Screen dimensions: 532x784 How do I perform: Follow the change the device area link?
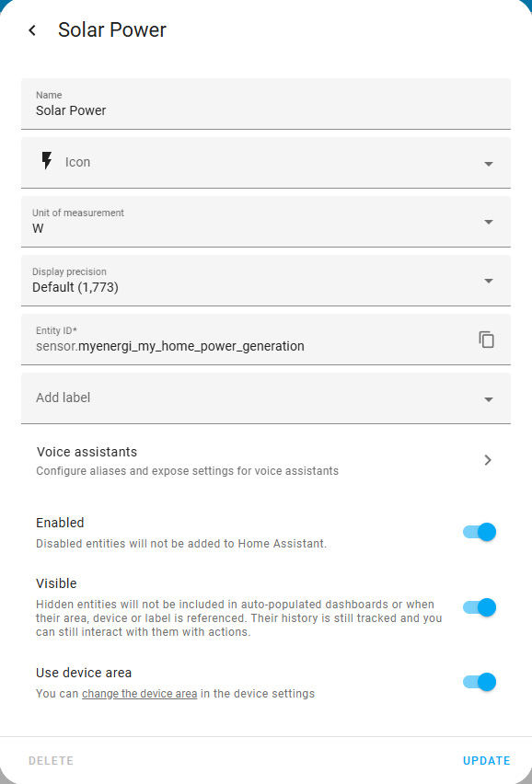[140, 694]
